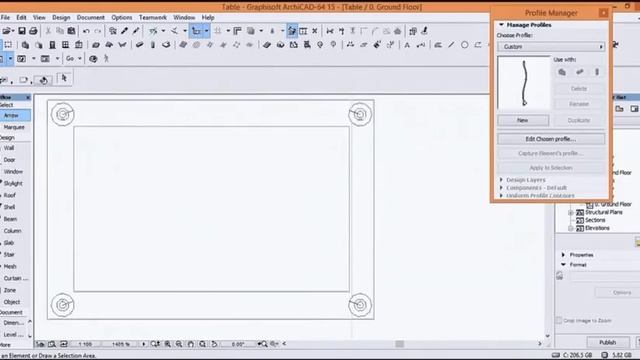Select Object in the toolbox
The image size is (640, 360).
click(12, 302)
